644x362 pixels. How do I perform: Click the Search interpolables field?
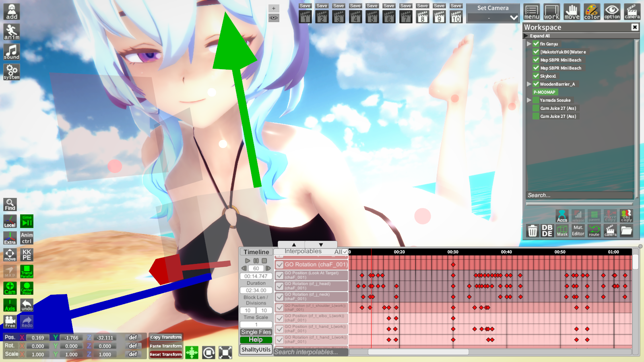tap(311, 352)
